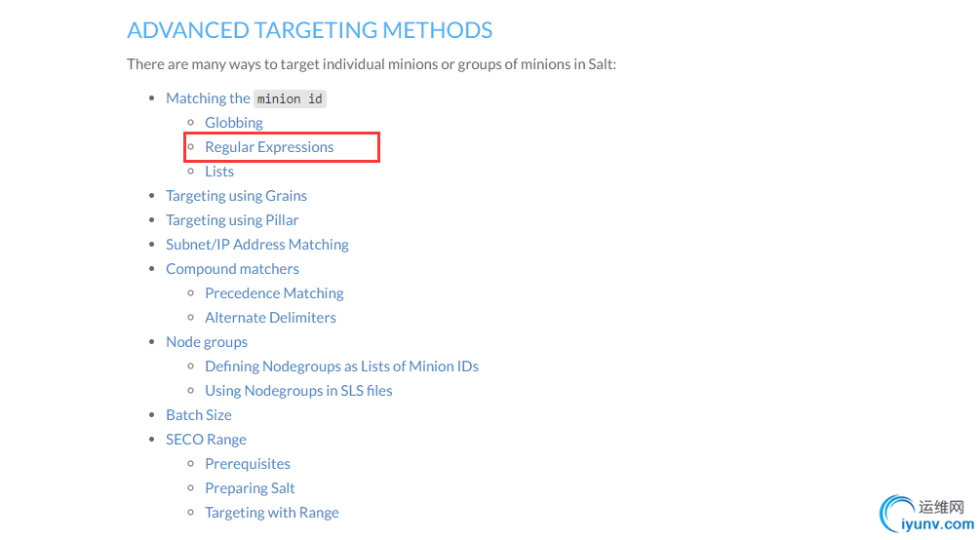Open the Globbing link
980x540 pixels.
pyautogui.click(x=234, y=123)
